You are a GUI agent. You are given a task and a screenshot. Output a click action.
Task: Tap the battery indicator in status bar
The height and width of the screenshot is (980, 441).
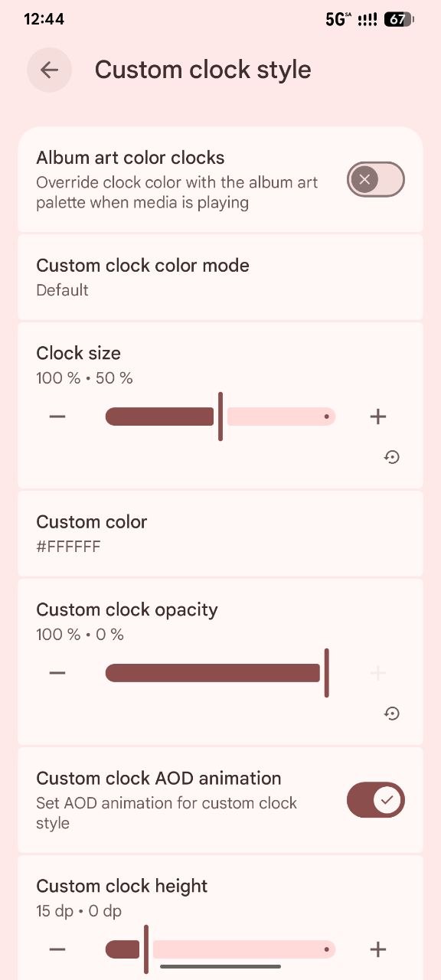point(398,19)
